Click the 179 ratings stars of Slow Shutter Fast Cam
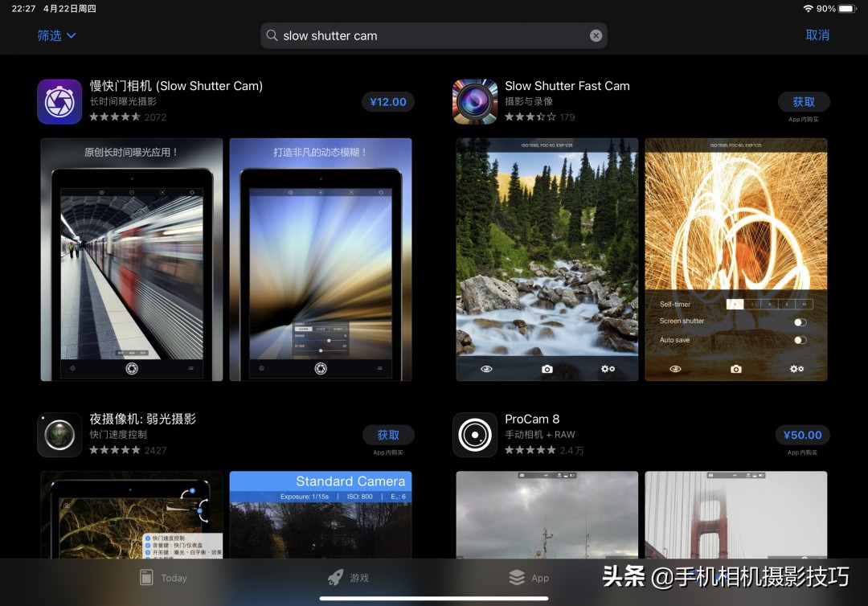 point(530,117)
